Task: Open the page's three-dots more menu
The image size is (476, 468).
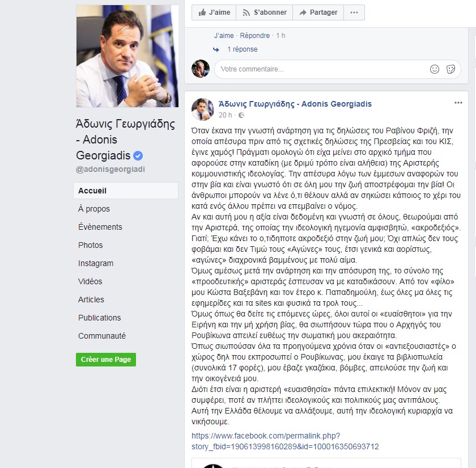Action: (x=354, y=12)
